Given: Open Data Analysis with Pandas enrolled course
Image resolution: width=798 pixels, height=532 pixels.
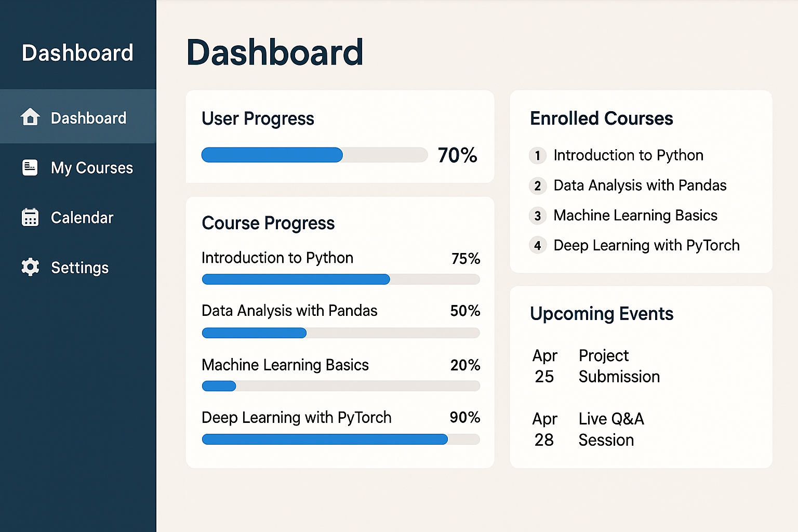Looking at the screenshot, I should pyautogui.click(x=640, y=185).
